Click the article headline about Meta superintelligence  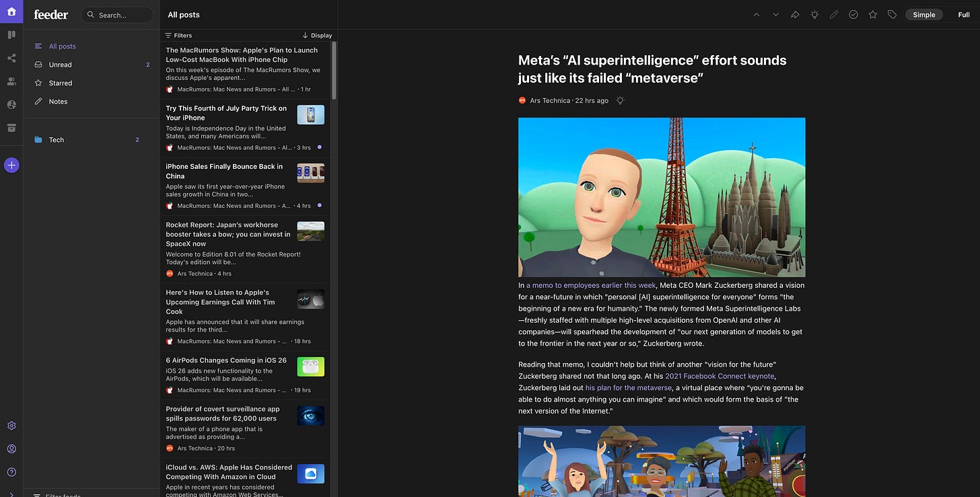click(x=652, y=69)
